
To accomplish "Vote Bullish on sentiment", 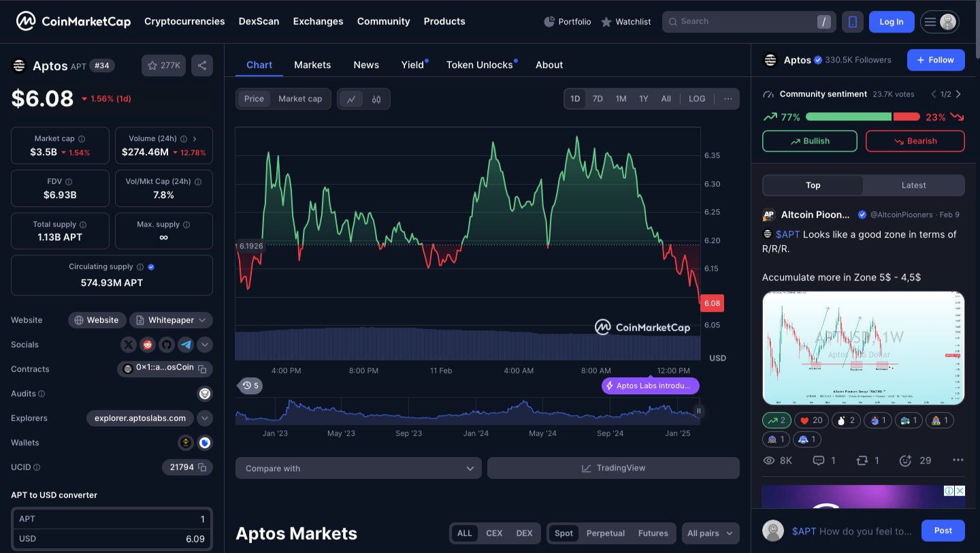I will click(810, 141).
